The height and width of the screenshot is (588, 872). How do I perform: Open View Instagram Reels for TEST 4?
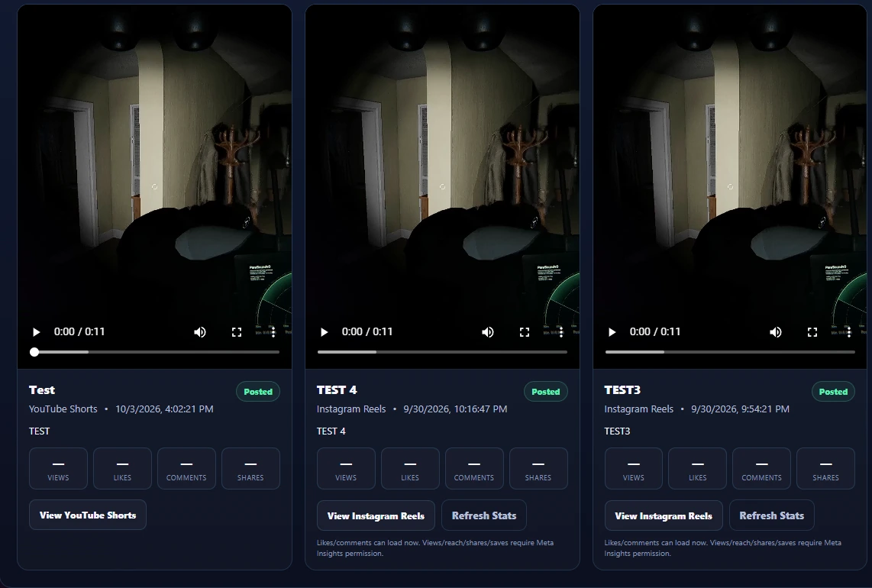pyautogui.click(x=376, y=515)
